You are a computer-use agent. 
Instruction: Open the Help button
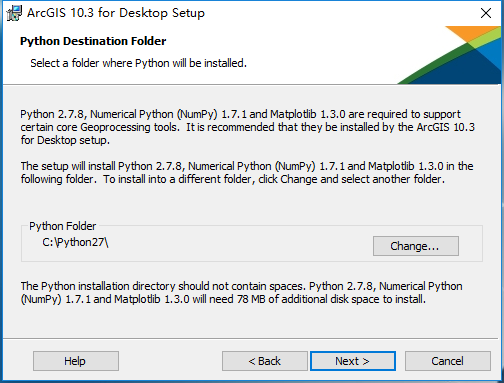tap(76, 361)
